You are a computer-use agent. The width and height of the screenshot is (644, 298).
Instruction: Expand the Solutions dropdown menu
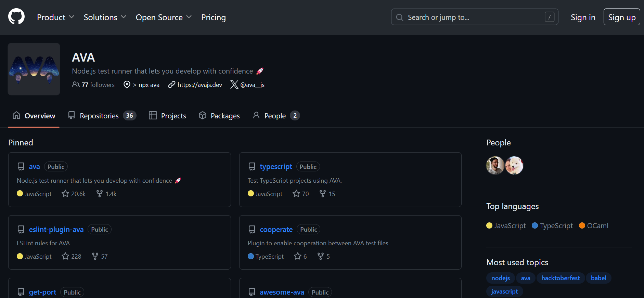(105, 17)
